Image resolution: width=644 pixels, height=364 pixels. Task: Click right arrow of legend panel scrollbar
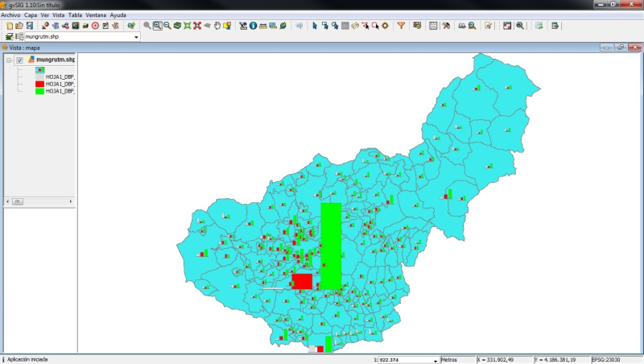click(71, 201)
